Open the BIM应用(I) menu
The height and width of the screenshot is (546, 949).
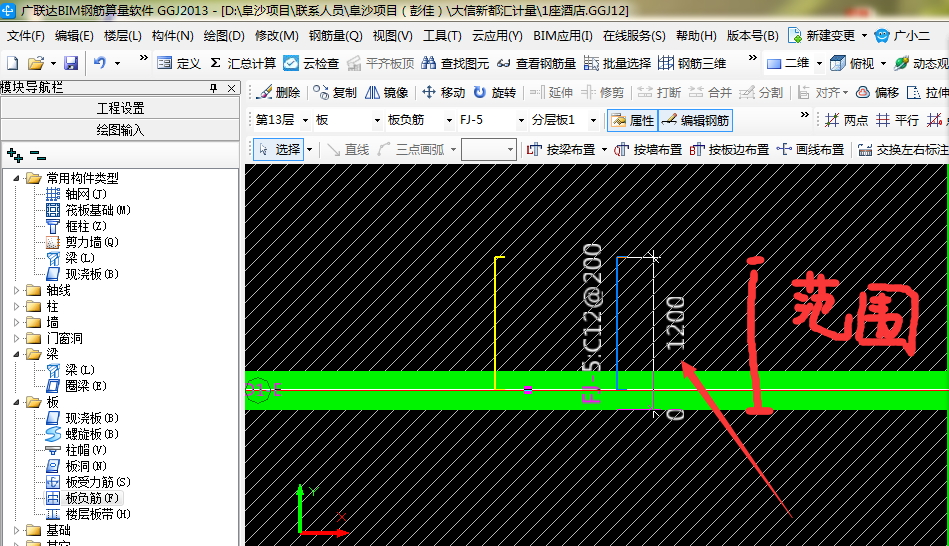(x=562, y=36)
